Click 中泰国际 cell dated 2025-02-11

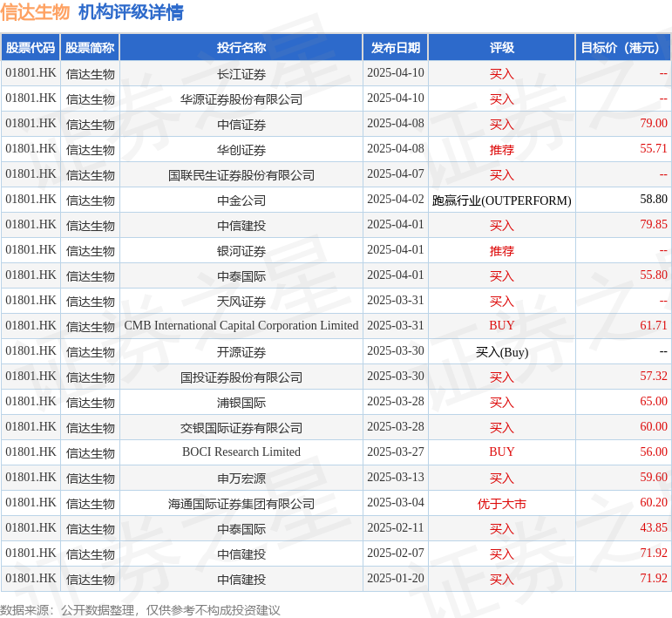pyautogui.click(x=241, y=529)
